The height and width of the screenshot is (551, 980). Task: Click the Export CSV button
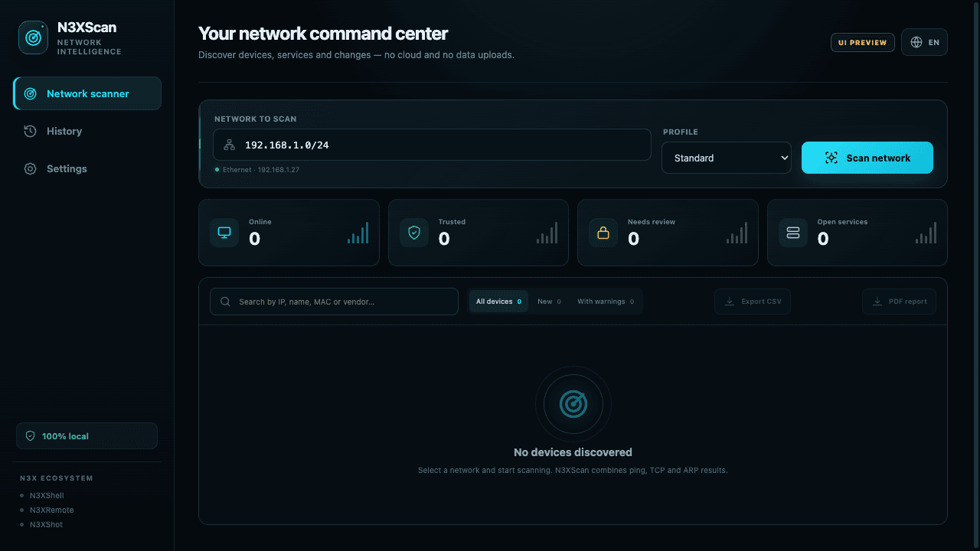(753, 302)
